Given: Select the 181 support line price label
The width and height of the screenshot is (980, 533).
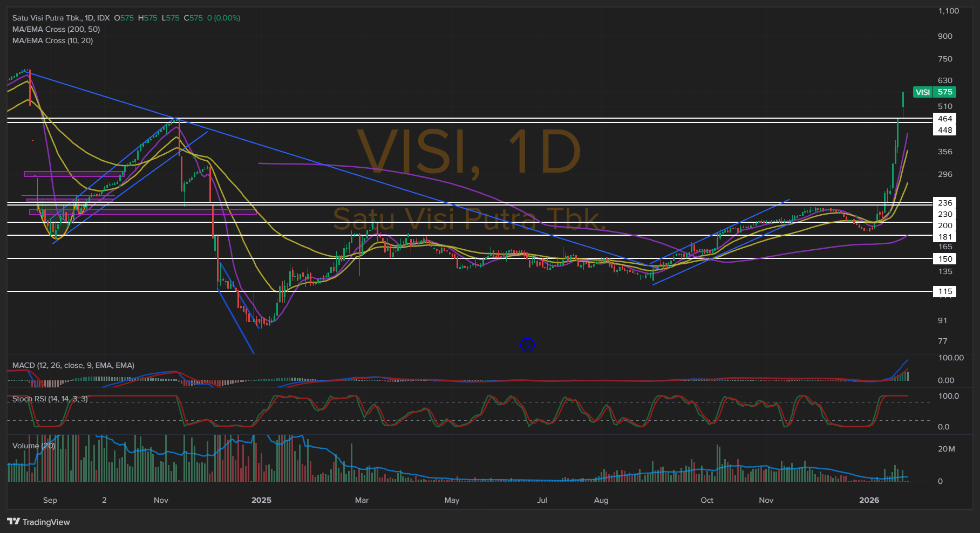Looking at the screenshot, I should (945, 237).
